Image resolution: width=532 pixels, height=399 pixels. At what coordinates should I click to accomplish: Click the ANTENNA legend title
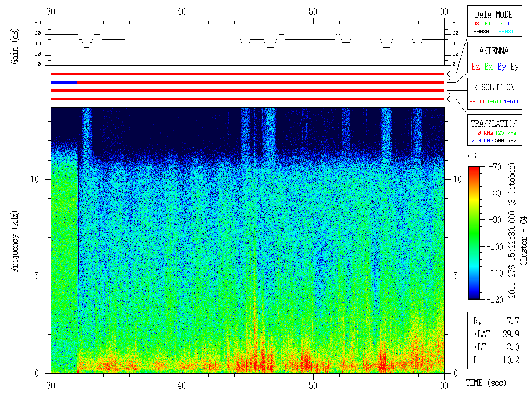(494, 51)
